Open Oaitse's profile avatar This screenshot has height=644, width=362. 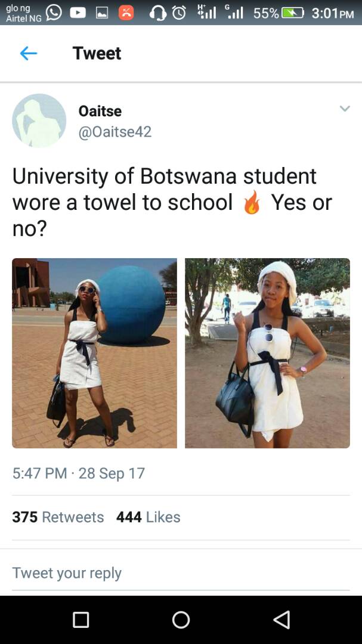tap(39, 120)
